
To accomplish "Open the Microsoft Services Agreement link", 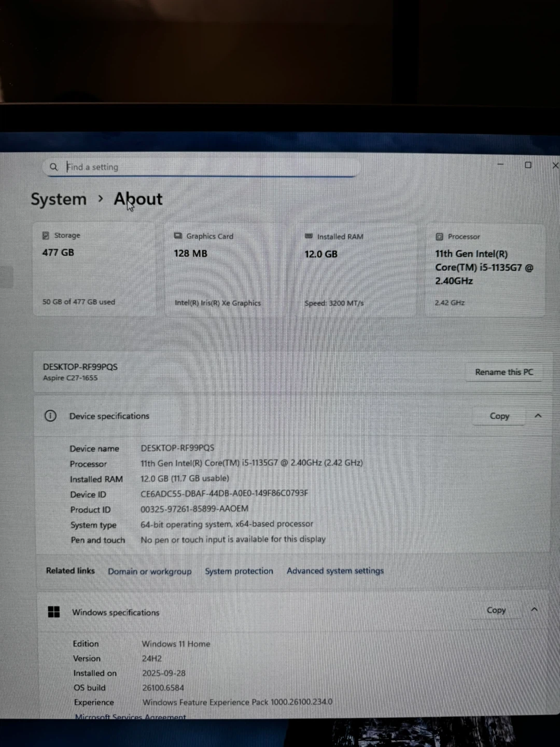I will tap(130, 716).
